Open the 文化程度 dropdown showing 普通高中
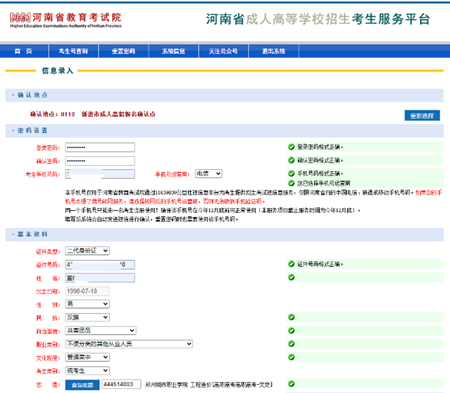The width and height of the screenshot is (450, 393). [87, 357]
